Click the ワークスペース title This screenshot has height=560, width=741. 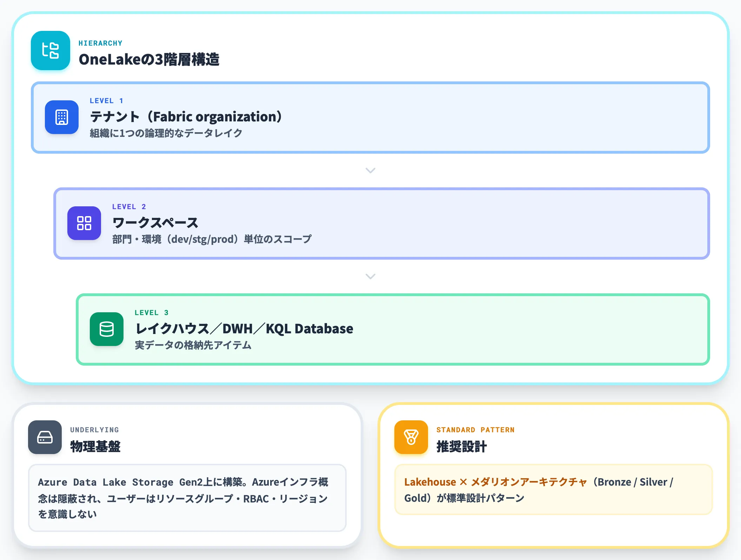[x=155, y=223]
